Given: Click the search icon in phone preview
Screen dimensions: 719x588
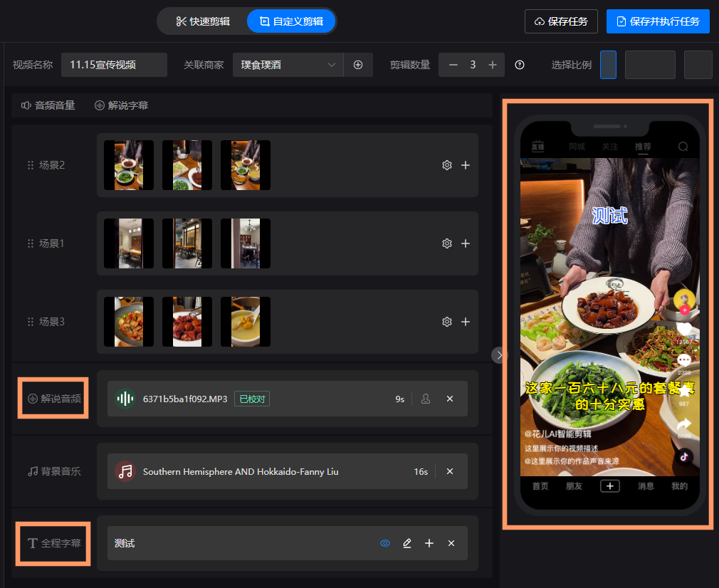Looking at the screenshot, I should click(x=683, y=147).
